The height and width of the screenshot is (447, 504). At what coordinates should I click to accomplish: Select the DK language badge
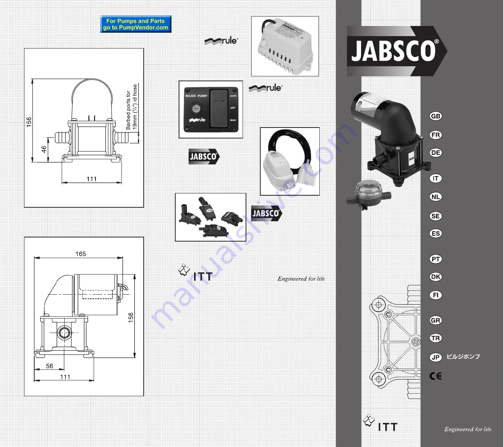click(x=436, y=277)
